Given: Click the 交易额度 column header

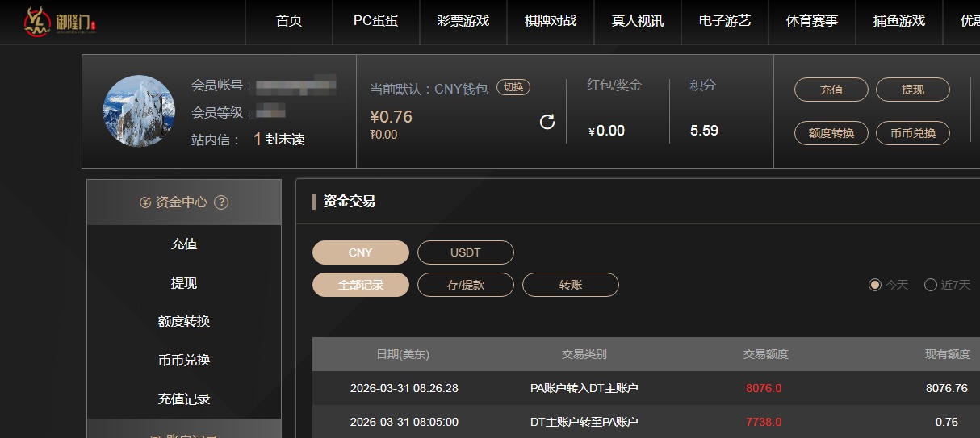Looking at the screenshot, I should tap(766, 354).
